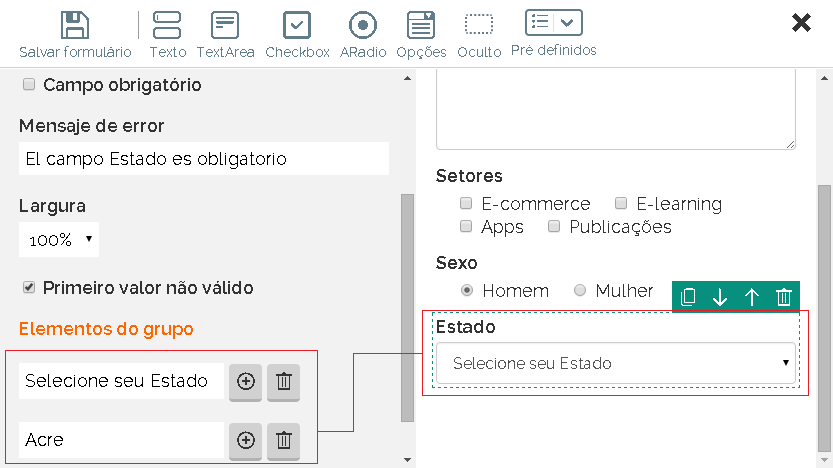
Task: Insert an ARadio field from toolbar
Action: coord(363,26)
